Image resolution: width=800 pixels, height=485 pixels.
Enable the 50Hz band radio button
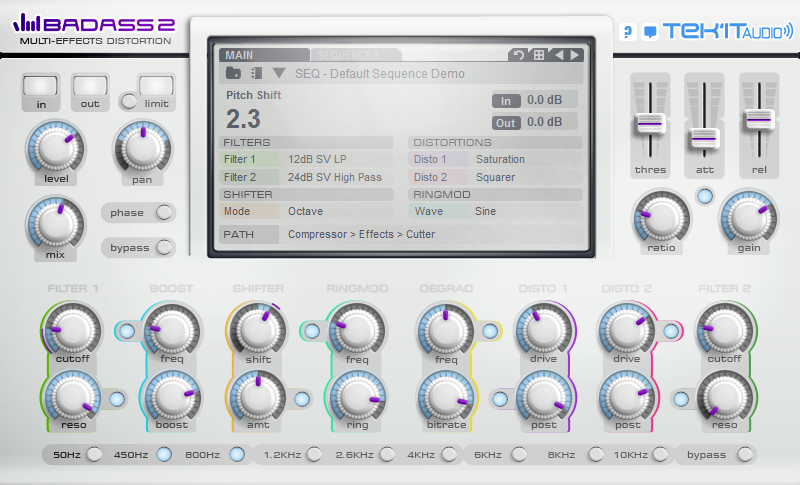94,454
